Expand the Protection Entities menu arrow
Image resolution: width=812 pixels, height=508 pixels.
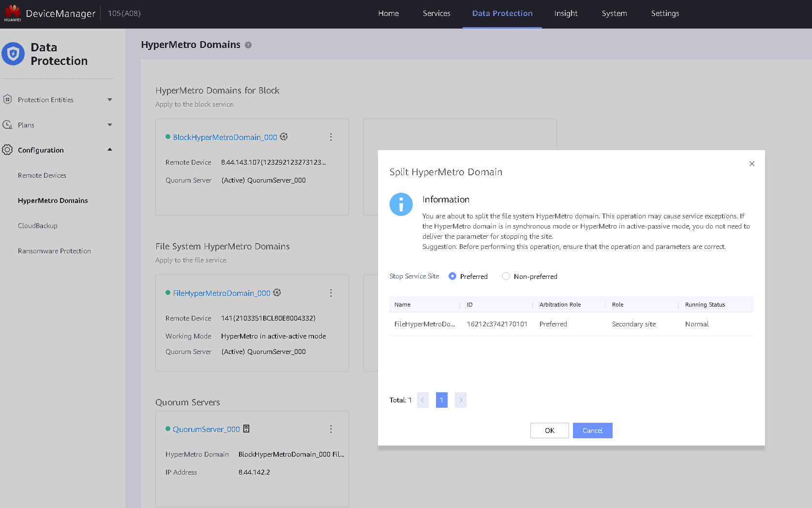(110, 100)
